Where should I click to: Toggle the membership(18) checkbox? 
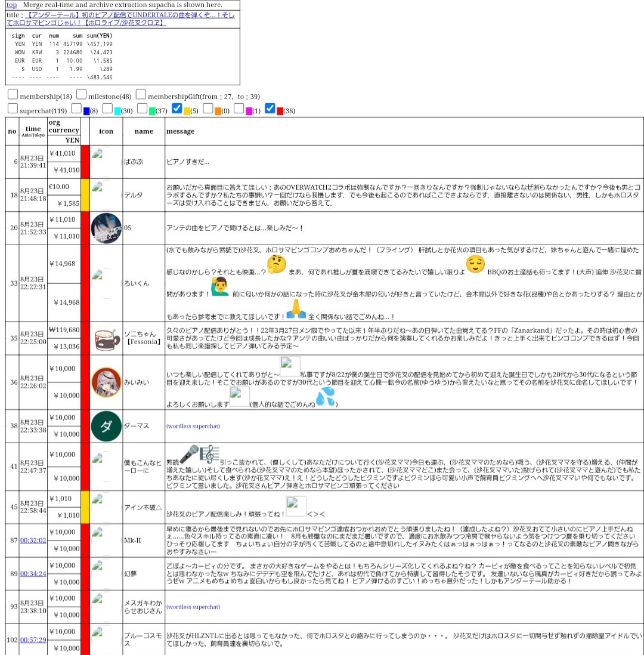point(13,94)
